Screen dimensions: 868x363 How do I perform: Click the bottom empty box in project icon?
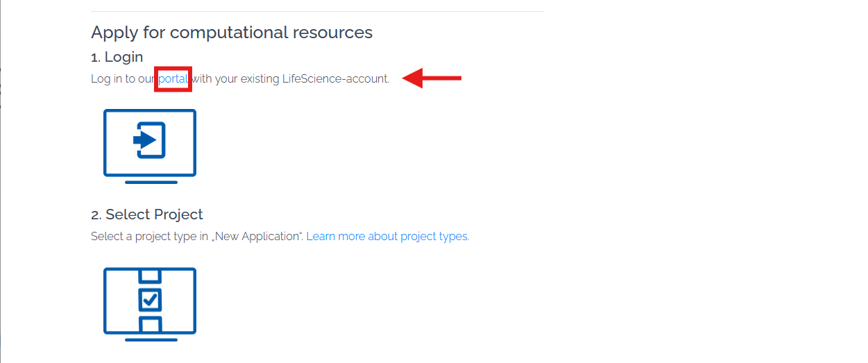point(150,324)
